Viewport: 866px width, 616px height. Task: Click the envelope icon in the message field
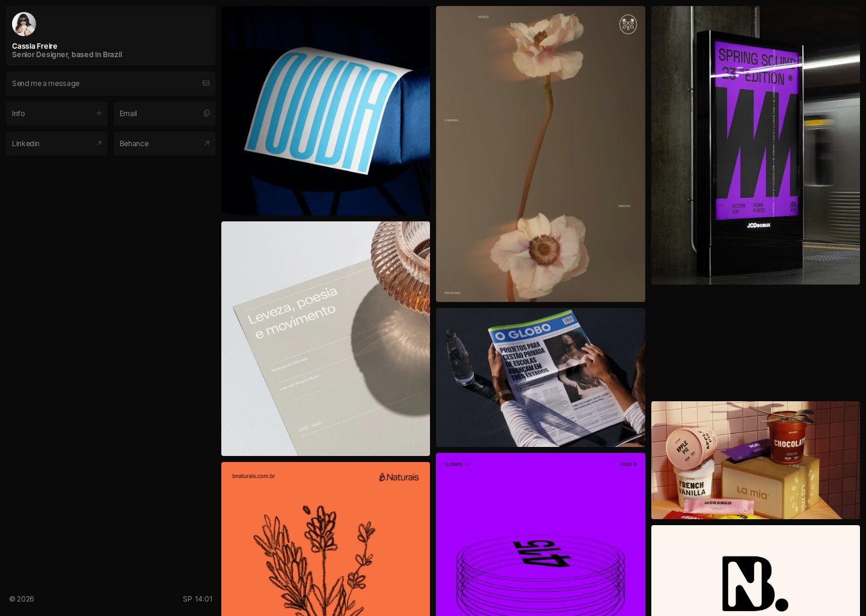(x=206, y=83)
